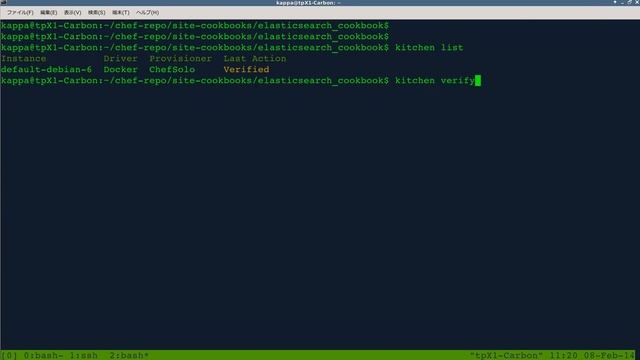This screenshot has height=360, width=640.
Task: Click the window maximize/restore button
Action: pos(629,2)
